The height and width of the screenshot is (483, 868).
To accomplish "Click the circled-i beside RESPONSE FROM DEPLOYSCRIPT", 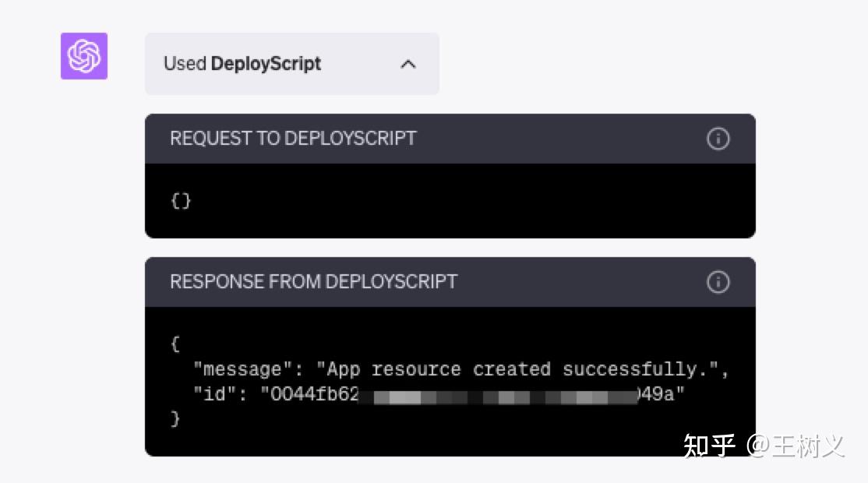I will 718,282.
